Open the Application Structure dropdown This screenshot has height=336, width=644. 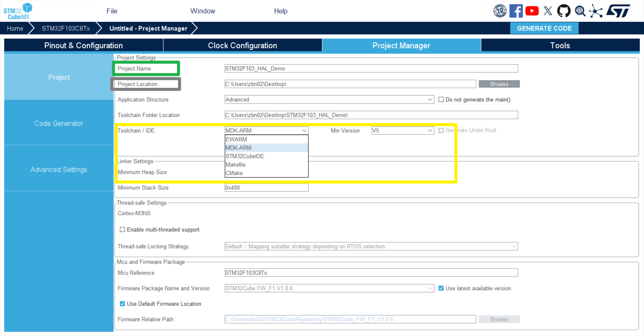point(329,100)
